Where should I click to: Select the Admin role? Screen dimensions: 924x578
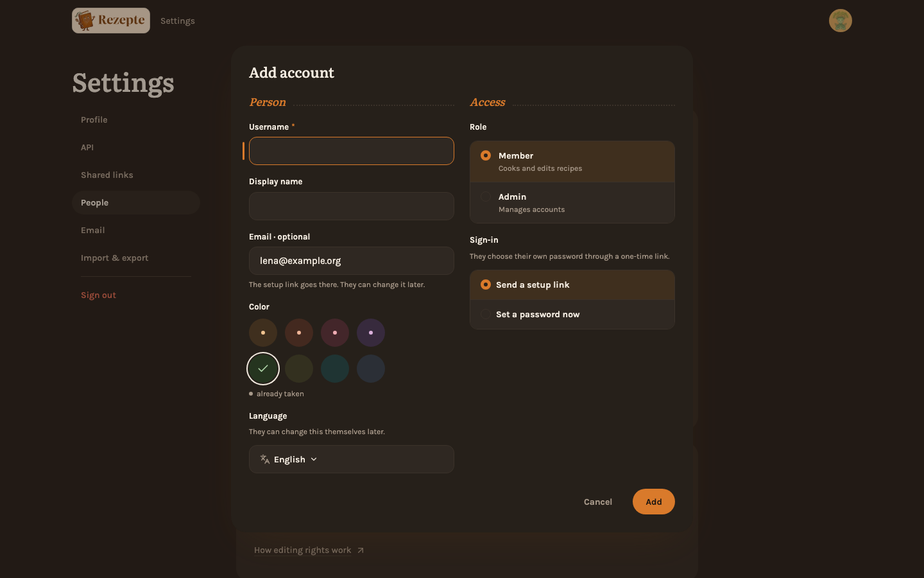(x=572, y=203)
